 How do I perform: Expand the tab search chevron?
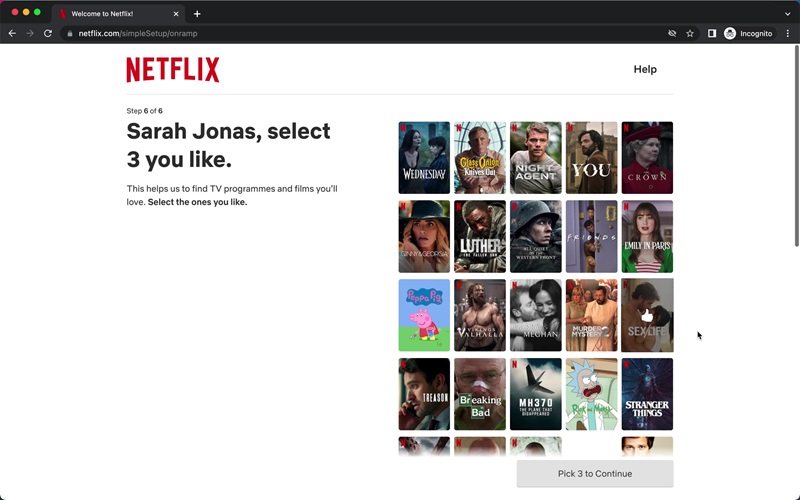click(x=787, y=14)
